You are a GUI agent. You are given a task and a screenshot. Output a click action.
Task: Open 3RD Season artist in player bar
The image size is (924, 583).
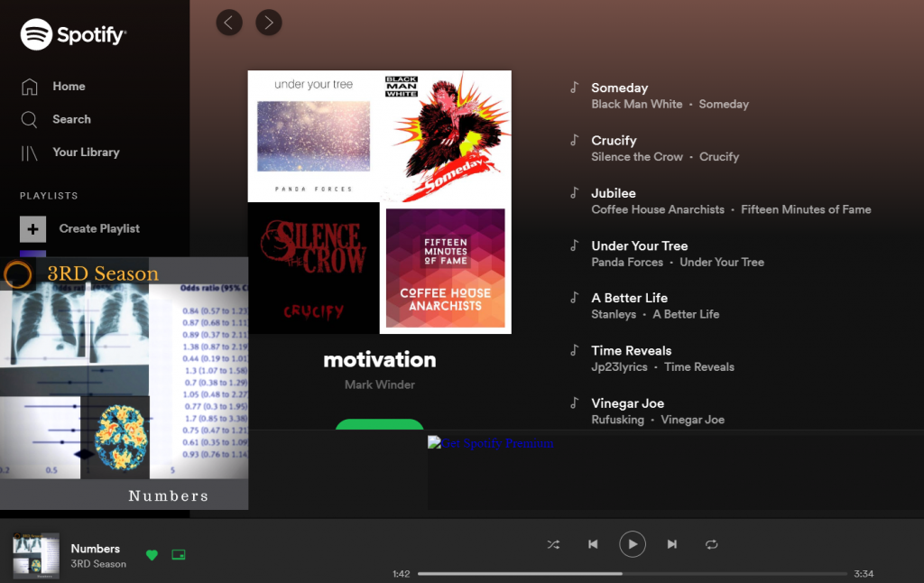tap(98, 564)
